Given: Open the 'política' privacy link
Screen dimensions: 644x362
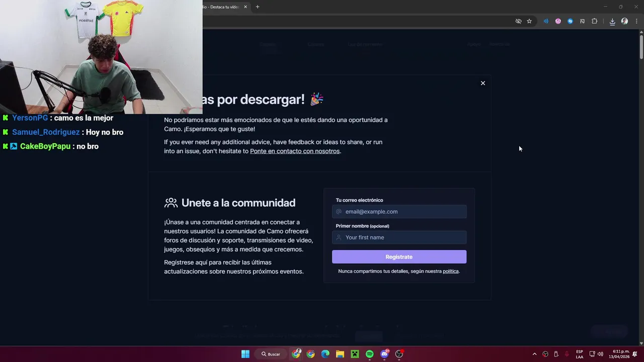Looking at the screenshot, I should [451, 271].
